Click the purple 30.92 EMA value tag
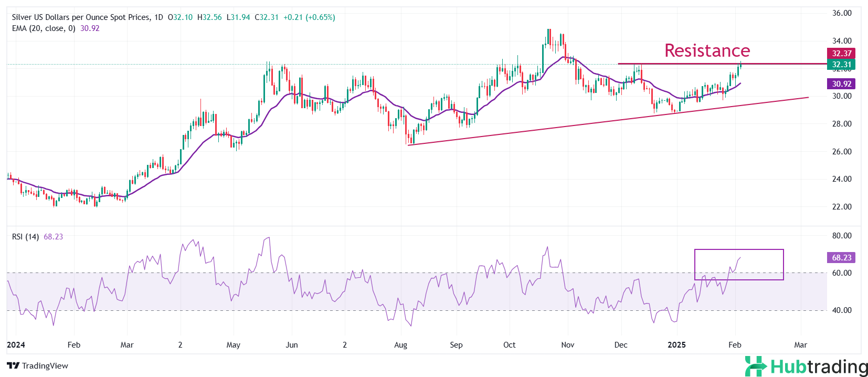Image resolution: width=868 pixels, height=377 pixels. (841, 84)
